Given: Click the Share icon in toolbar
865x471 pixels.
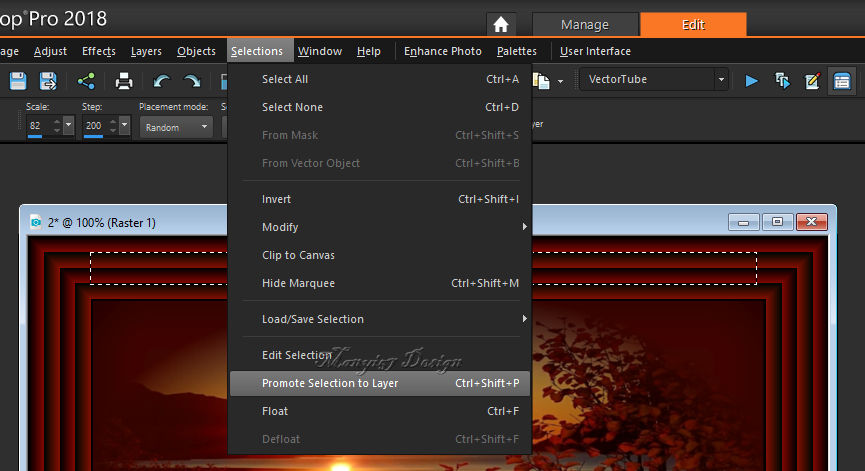Looking at the screenshot, I should click(86, 81).
